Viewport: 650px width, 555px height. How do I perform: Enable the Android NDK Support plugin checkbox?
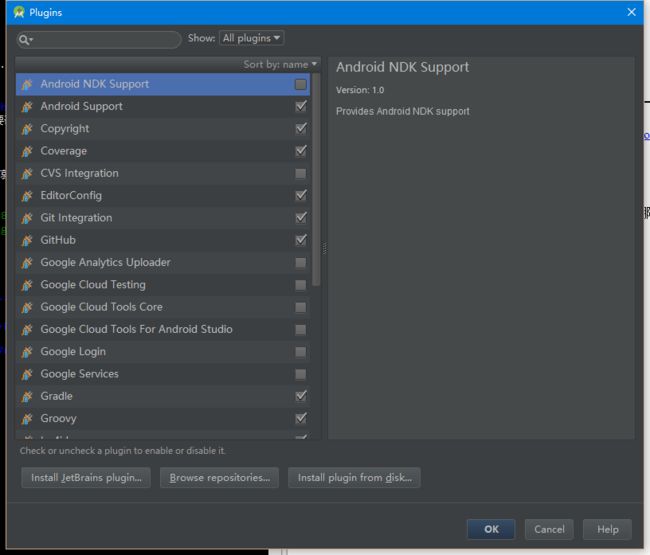301,84
